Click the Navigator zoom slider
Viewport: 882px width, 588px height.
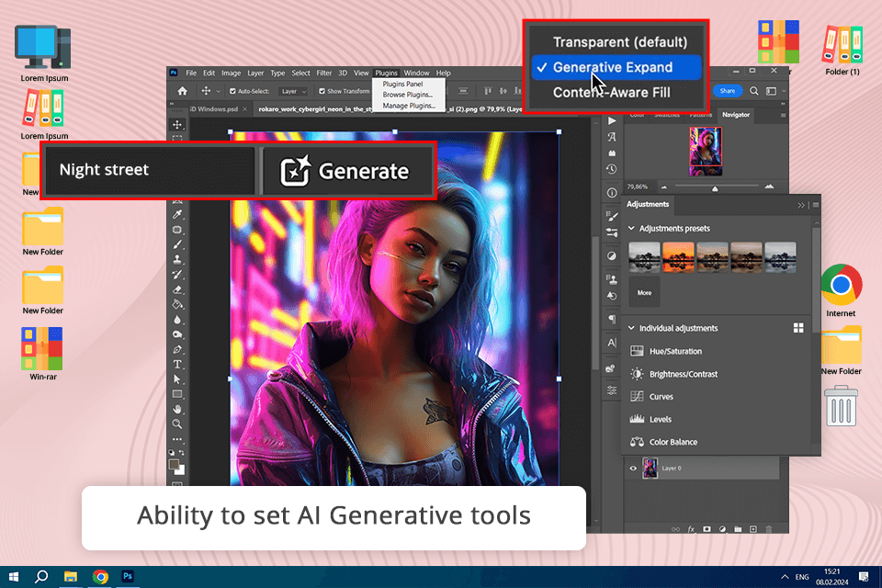pyautogui.click(x=716, y=187)
